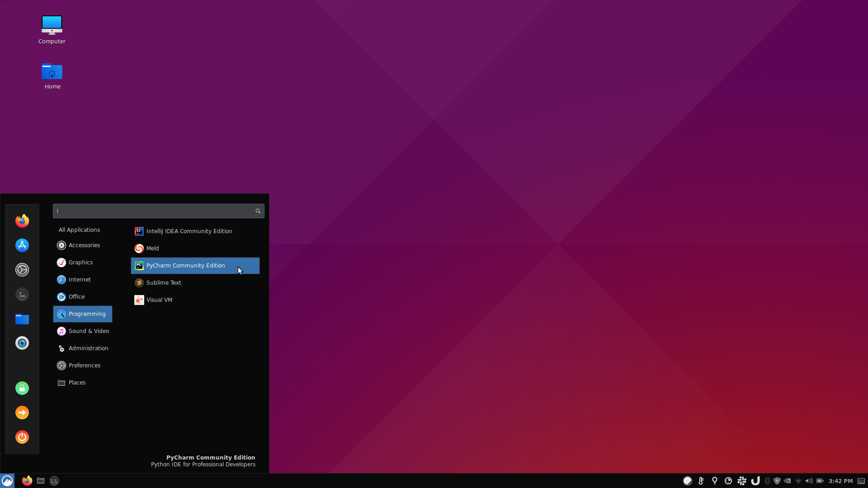Click the magnifier icon in search box

(258, 211)
